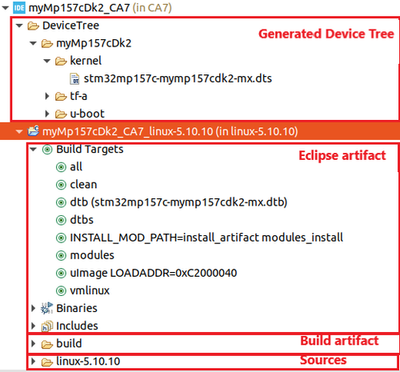Click the target icon beside INSTALL_MOD_PATH entry
Viewport: 400px width, 372px height.
pyautogui.click(x=61, y=238)
